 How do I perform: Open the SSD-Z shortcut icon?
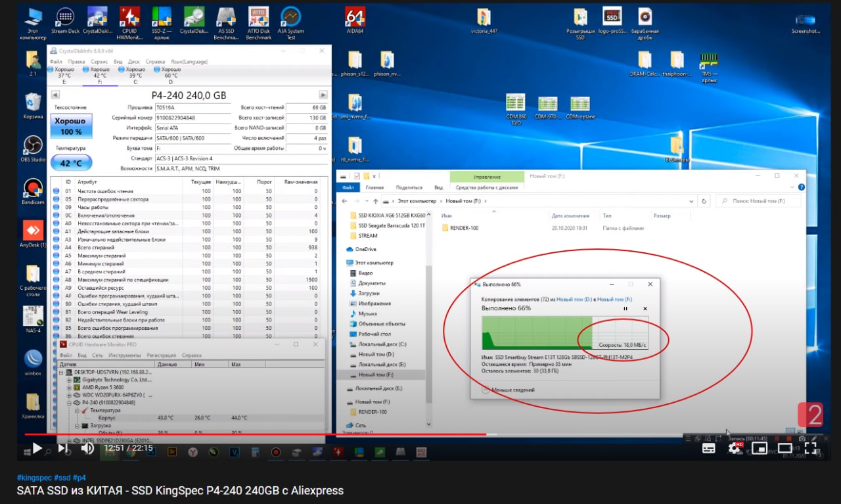click(x=162, y=23)
